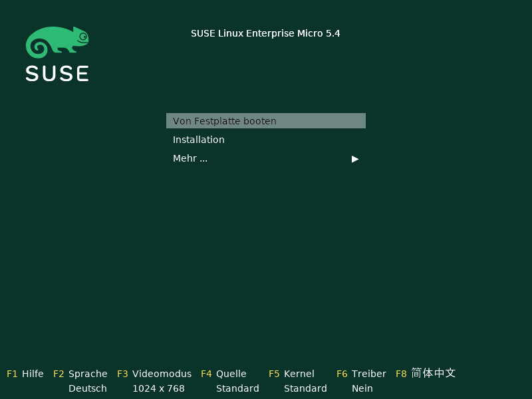This screenshot has height=399, width=532.
Task: Open the Kernel option
Action: 299,374
